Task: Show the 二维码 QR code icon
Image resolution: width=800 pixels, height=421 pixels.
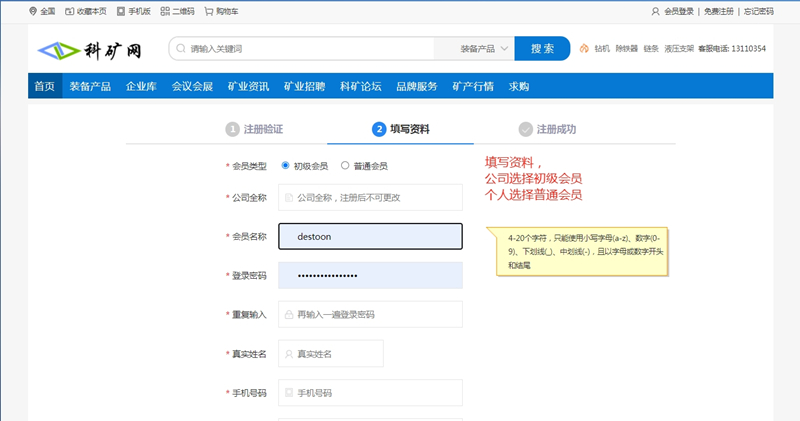Action: tap(165, 11)
